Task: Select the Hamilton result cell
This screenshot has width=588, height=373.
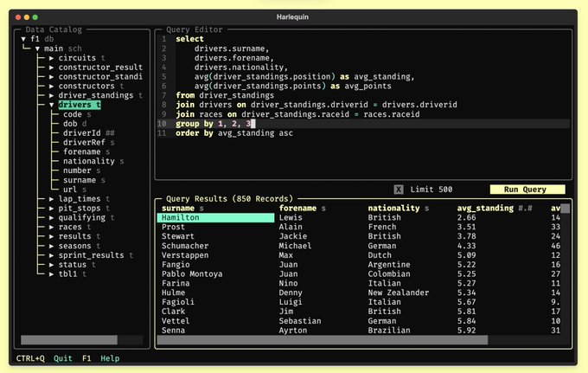Action: point(215,217)
